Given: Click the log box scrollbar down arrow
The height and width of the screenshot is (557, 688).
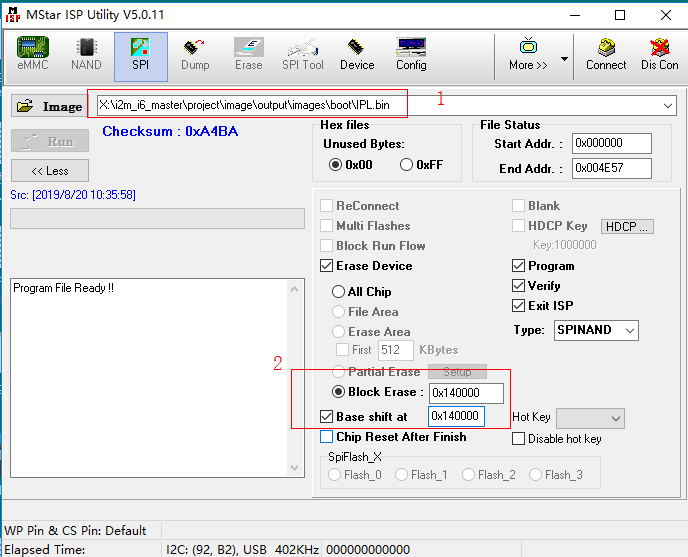Looking at the screenshot, I should (x=295, y=467).
